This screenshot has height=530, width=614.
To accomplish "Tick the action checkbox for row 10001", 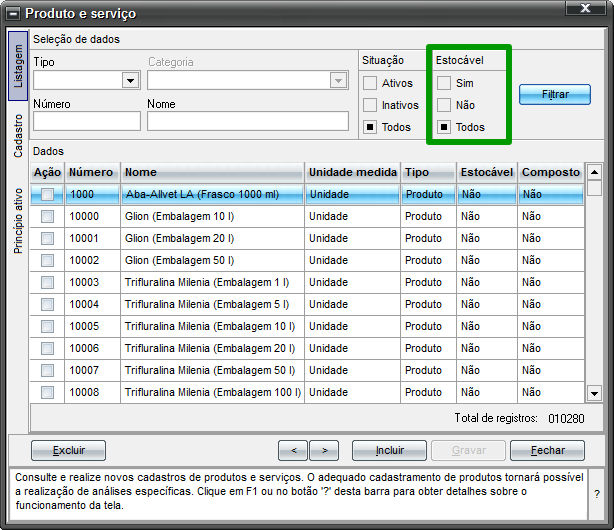I will [47, 238].
